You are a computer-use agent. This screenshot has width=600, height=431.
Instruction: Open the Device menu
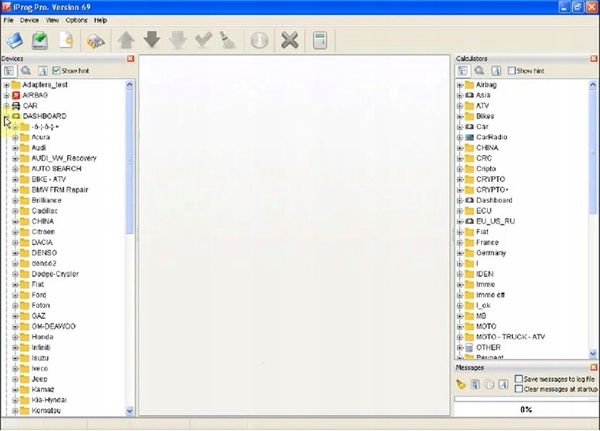point(30,20)
